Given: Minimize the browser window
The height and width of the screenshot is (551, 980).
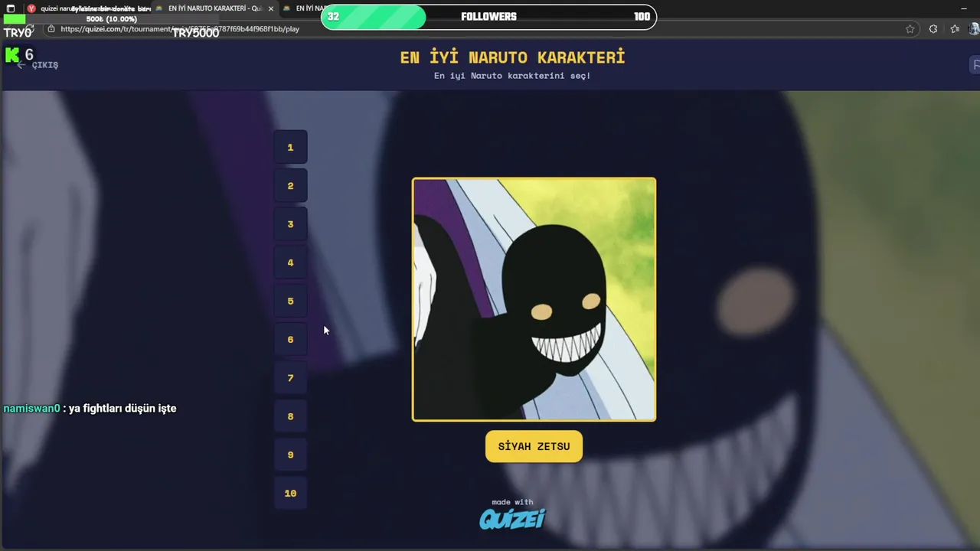Looking at the screenshot, I should [x=963, y=8].
